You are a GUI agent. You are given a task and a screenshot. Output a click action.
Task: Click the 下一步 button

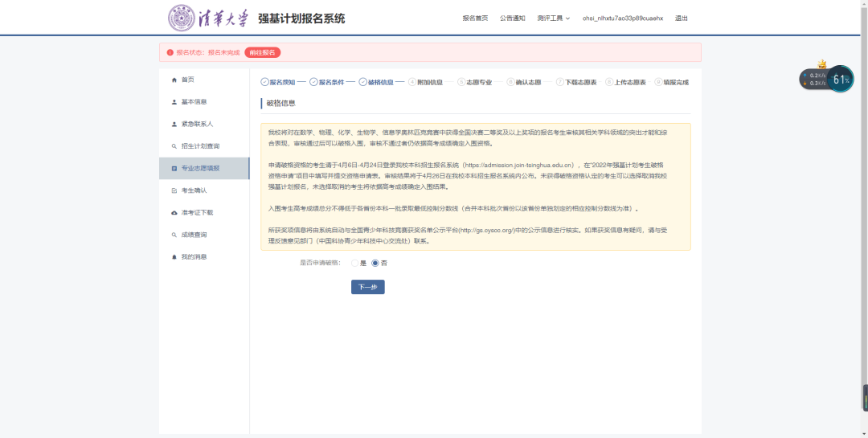pos(367,287)
